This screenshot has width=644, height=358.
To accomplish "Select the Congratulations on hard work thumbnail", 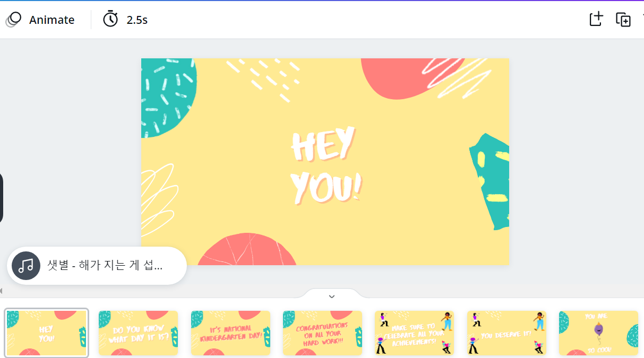I will [322, 333].
